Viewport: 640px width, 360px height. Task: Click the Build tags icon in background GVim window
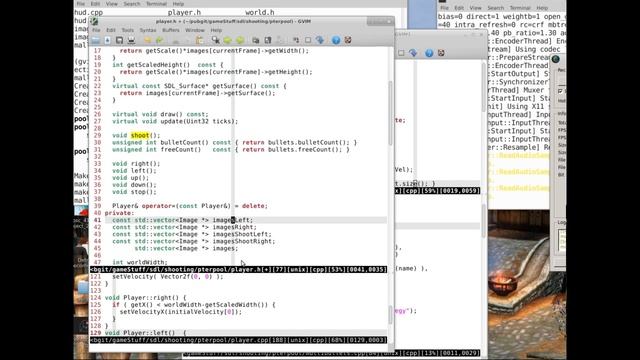point(401,53)
